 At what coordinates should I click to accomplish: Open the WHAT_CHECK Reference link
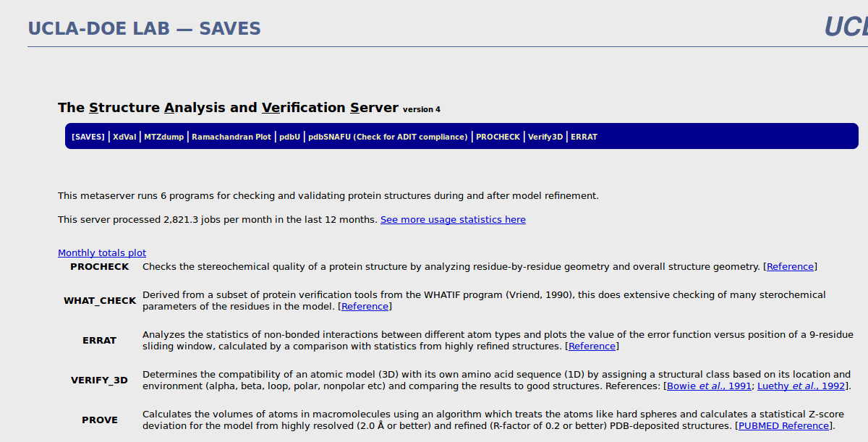point(365,306)
